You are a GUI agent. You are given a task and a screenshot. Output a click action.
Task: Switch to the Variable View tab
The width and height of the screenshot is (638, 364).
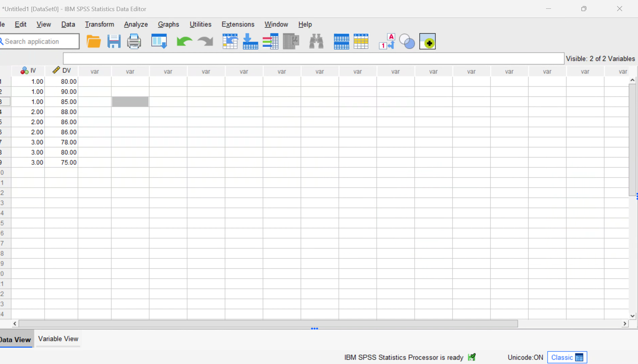pyautogui.click(x=58, y=339)
